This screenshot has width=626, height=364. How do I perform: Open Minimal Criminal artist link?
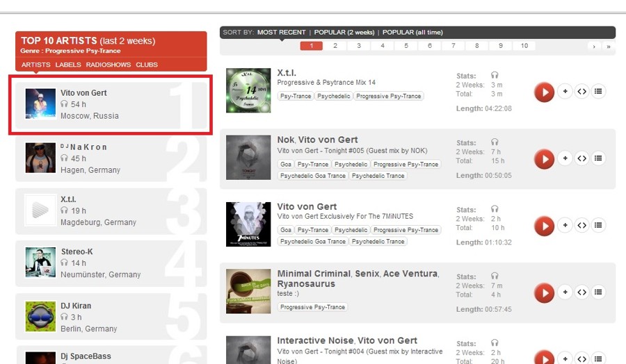[314, 274]
